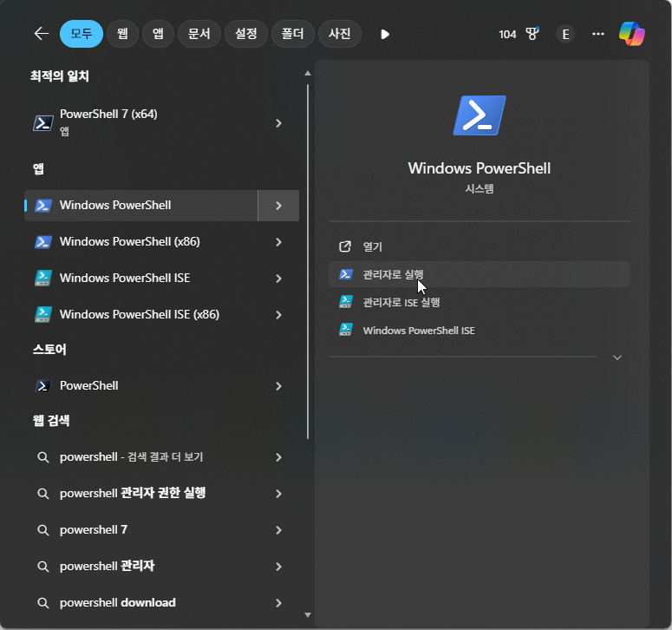Open the Copilot icon in the top right
This screenshot has width=672, height=630.
[632, 34]
